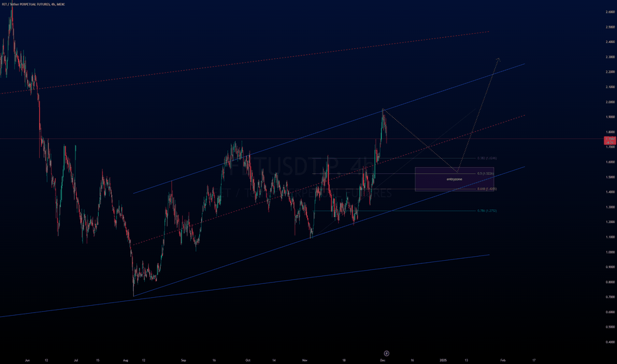The image size is (617, 364).
Task: Click the 0.618 Fibonacci level label
Action: pyautogui.click(x=487, y=189)
